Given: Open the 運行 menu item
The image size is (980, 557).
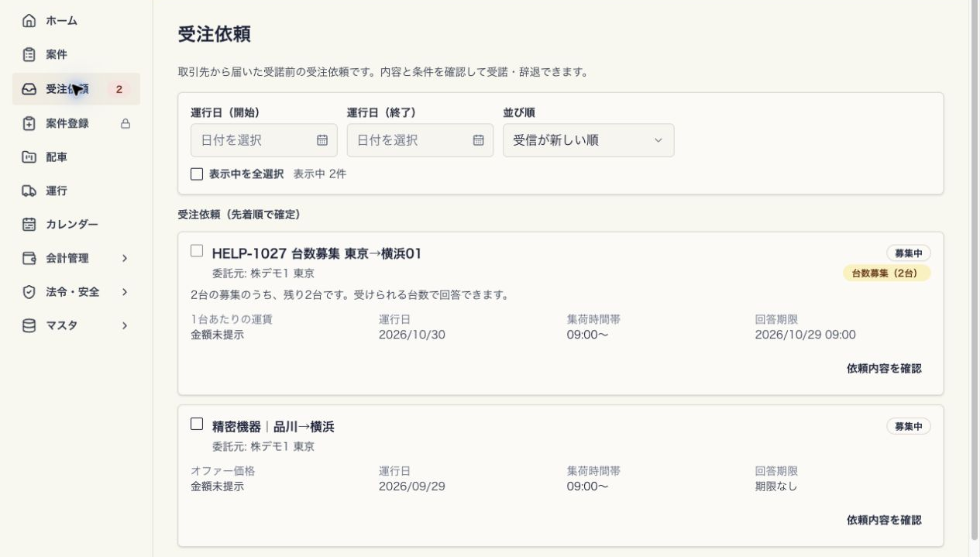Looking at the screenshot, I should [x=76, y=191].
